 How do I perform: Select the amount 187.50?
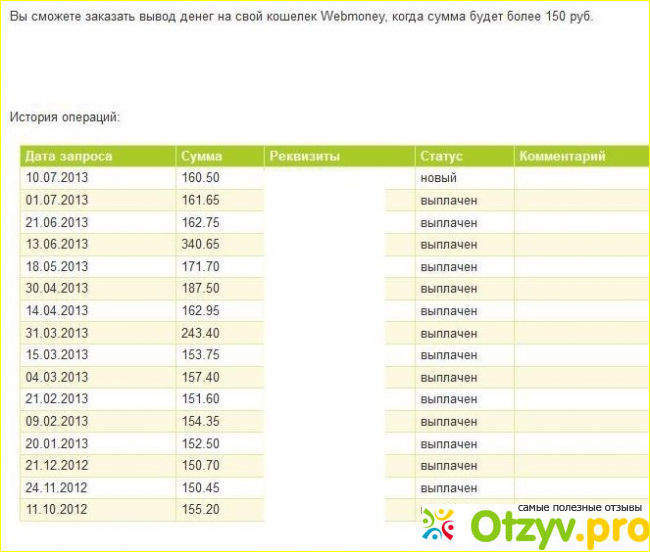pos(200,289)
